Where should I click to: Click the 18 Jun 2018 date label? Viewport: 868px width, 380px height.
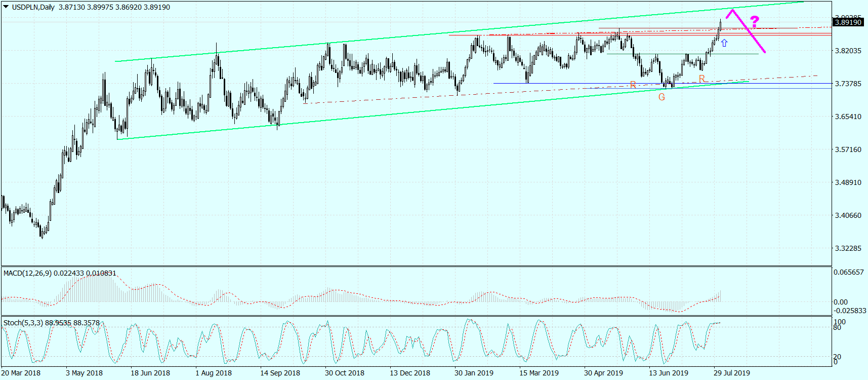point(150,373)
